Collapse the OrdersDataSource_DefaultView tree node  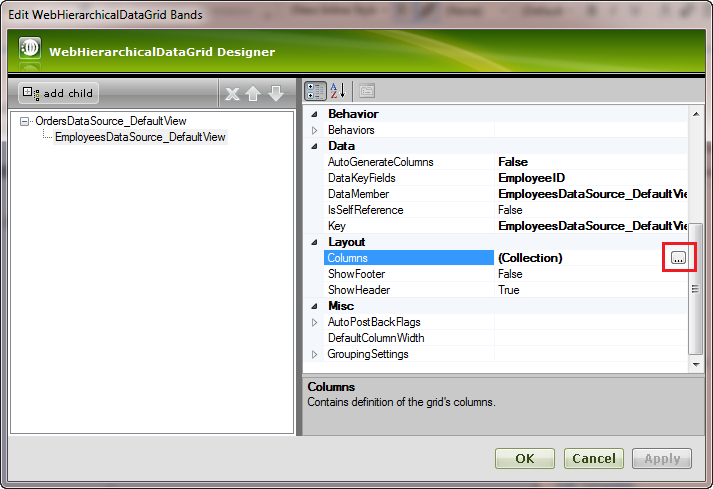tap(24, 121)
